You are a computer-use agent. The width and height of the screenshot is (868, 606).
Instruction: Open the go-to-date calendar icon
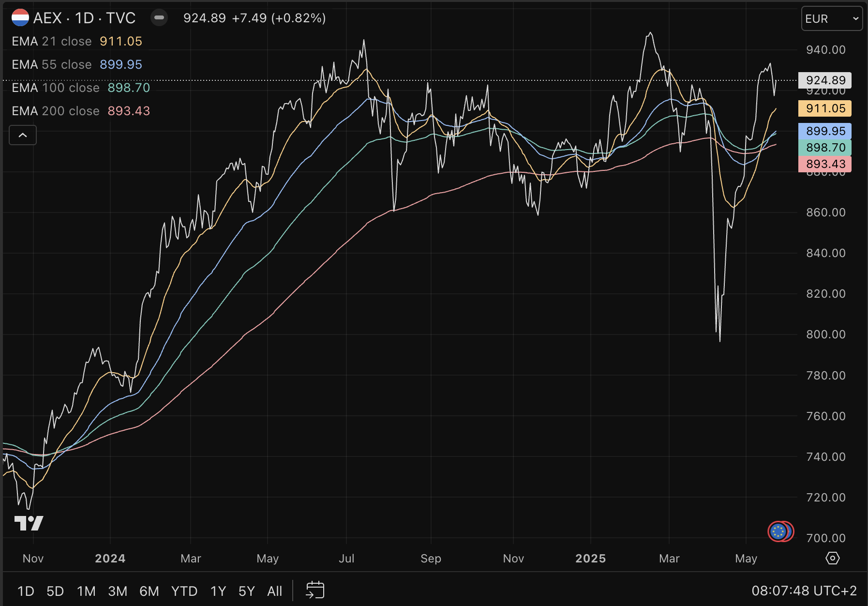(x=315, y=590)
